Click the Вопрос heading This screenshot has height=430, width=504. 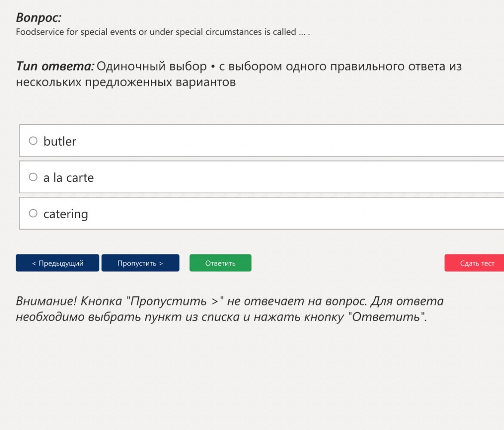[39, 17]
